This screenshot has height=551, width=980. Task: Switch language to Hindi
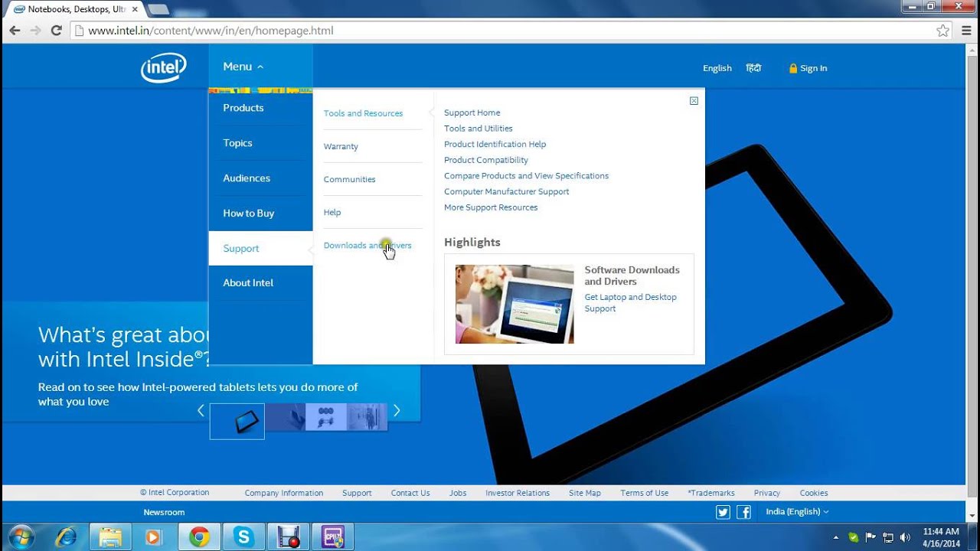pos(753,68)
